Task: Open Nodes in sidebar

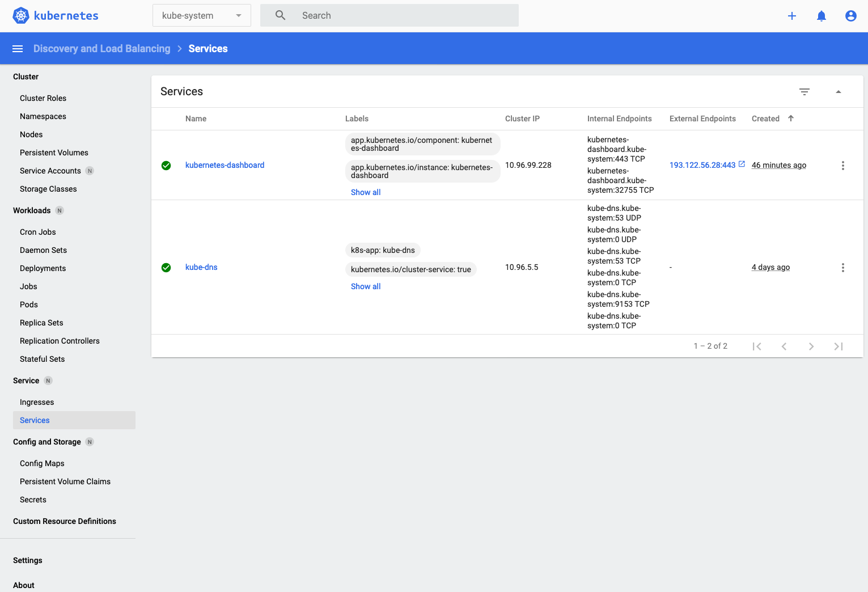Action: 31,134
